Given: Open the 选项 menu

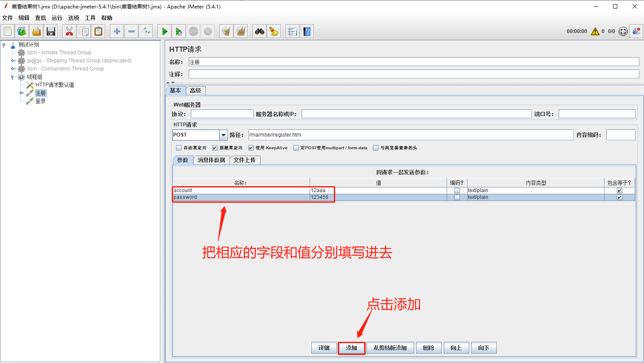Looking at the screenshot, I should coord(74,18).
